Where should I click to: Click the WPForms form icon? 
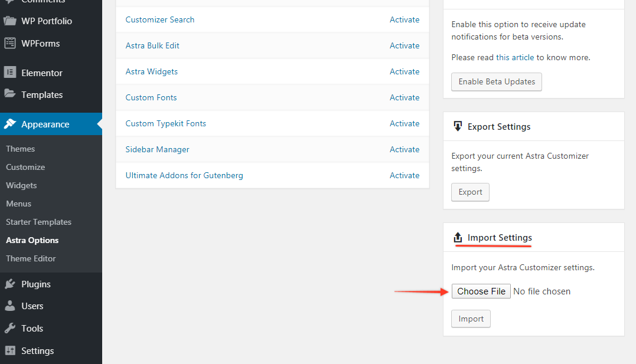pos(10,43)
